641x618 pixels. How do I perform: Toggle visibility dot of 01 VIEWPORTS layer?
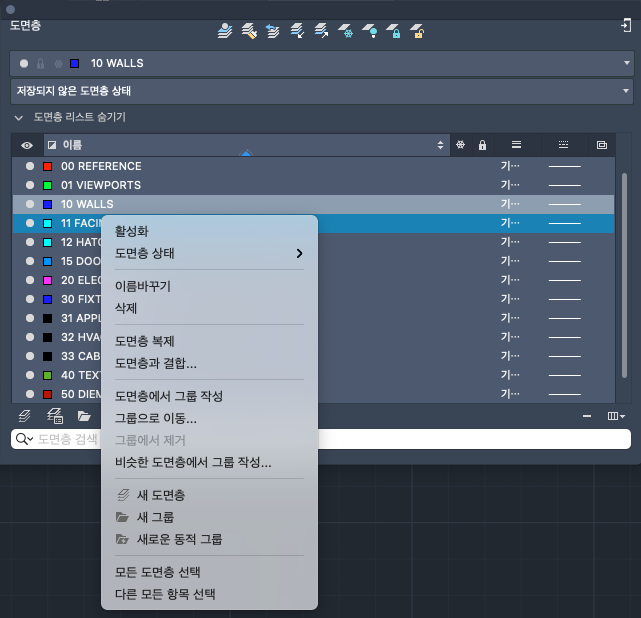coord(30,185)
